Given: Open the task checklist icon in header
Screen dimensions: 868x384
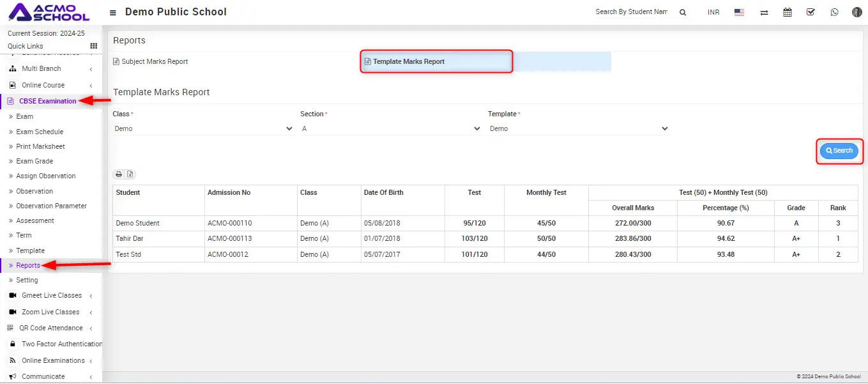Looking at the screenshot, I should click(x=811, y=12).
